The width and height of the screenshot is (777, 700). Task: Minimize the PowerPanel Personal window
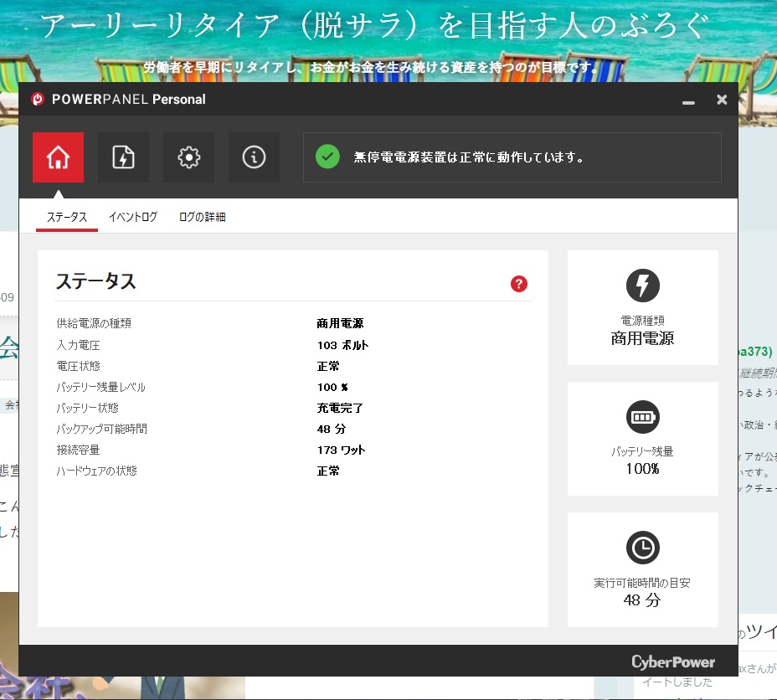click(688, 102)
